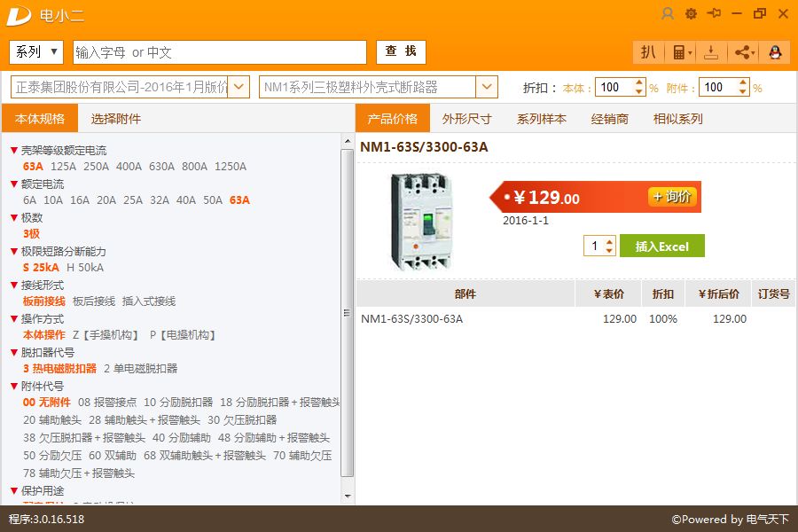Image resolution: width=798 pixels, height=532 pixels.
Task: Collapse the 操作方式 section
Action: pos(14,319)
